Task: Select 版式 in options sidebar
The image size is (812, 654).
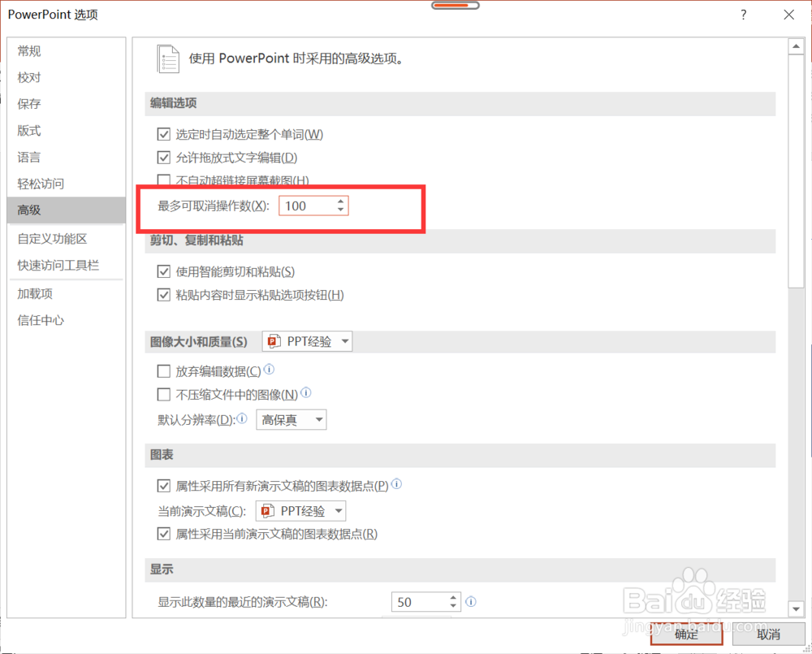Action: pyautogui.click(x=67, y=130)
